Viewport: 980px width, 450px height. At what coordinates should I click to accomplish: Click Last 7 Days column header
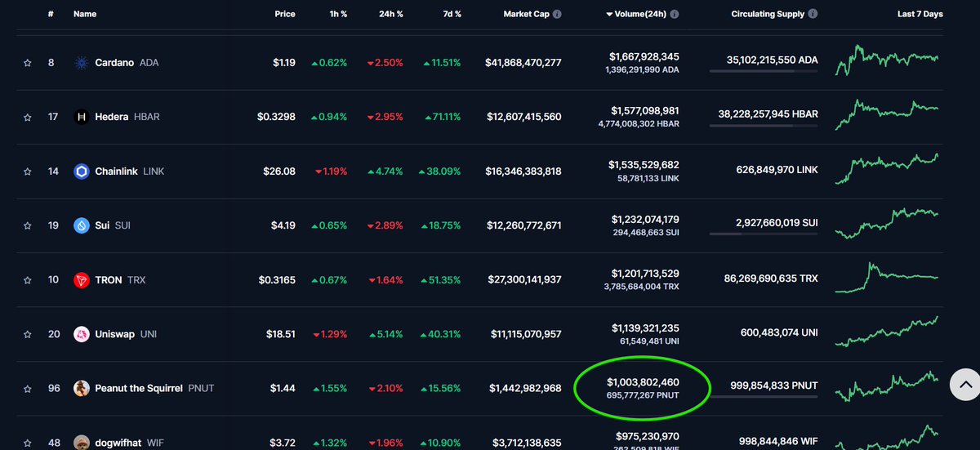(x=920, y=15)
